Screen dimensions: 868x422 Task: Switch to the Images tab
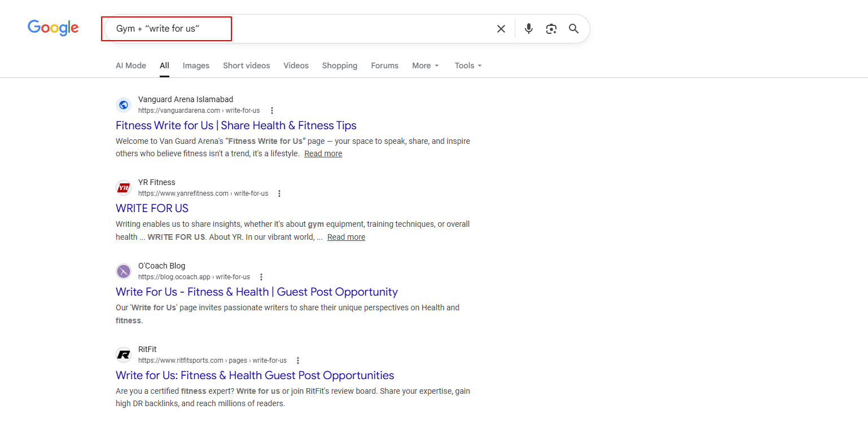[196, 65]
